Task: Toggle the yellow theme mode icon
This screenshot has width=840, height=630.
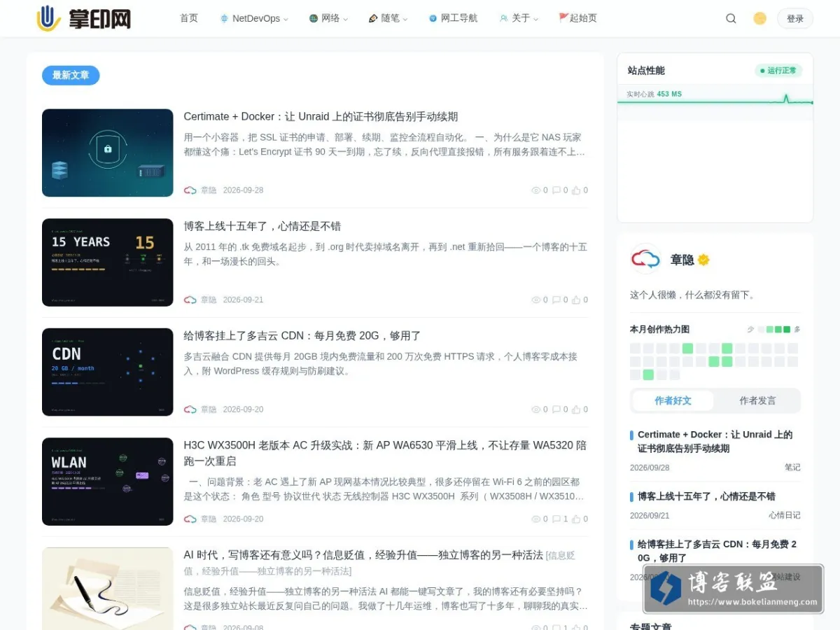Action: tap(759, 19)
